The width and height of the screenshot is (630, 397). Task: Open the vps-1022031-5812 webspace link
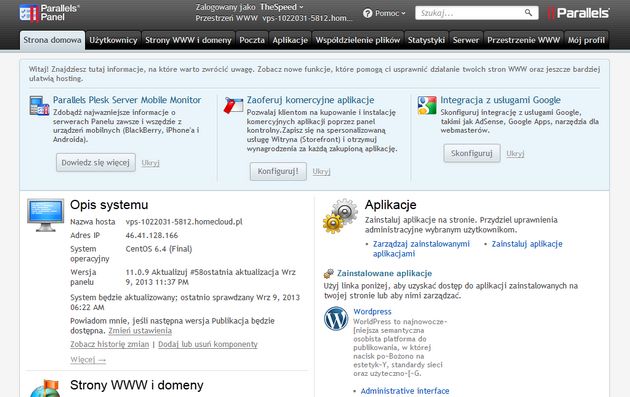pos(307,18)
